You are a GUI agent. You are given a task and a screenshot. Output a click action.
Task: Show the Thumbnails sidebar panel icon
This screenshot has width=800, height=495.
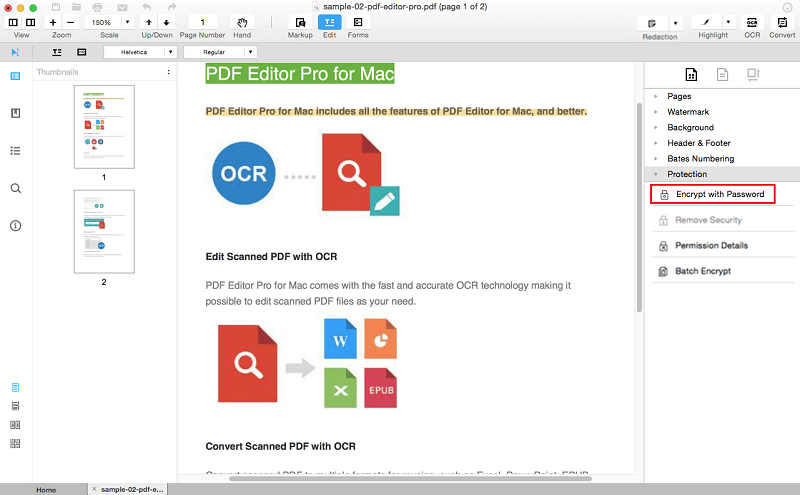pyautogui.click(x=15, y=76)
